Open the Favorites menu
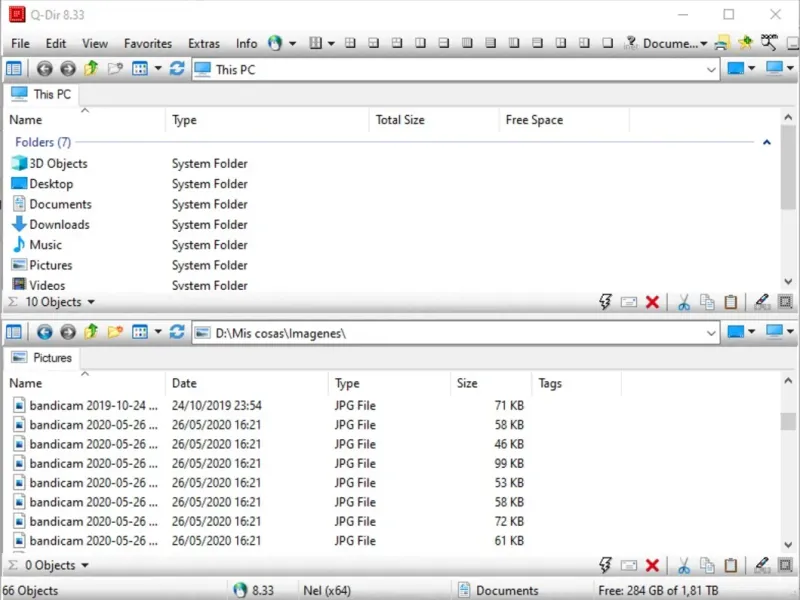 point(148,43)
